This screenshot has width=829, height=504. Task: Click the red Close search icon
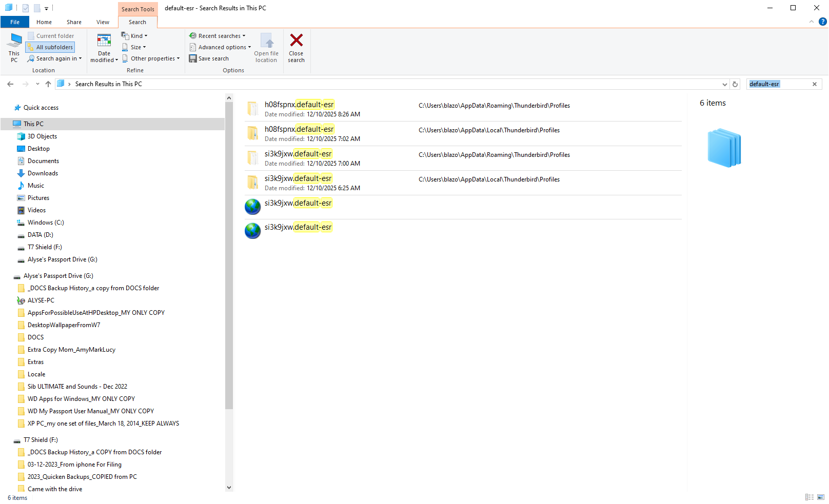pyautogui.click(x=296, y=41)
